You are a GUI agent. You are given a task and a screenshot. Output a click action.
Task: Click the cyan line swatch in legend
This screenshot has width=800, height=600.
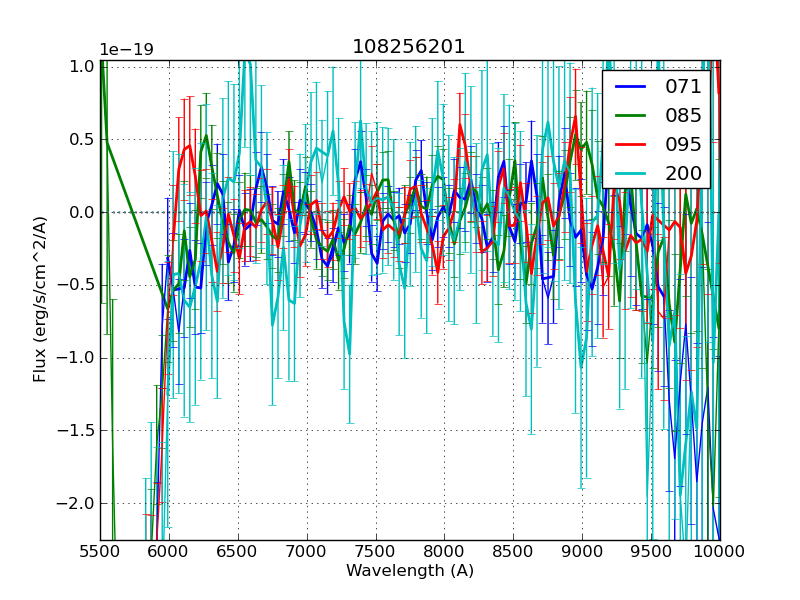[630, 173]
